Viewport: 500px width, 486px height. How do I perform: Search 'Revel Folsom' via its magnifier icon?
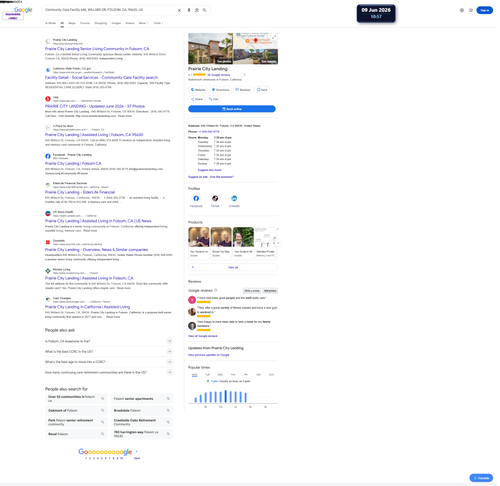point(103,434)
